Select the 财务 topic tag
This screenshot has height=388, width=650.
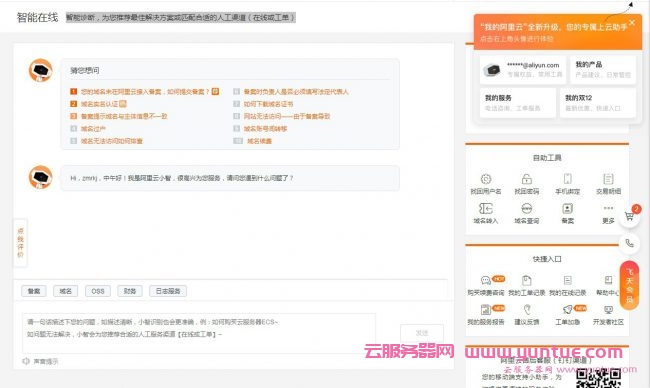(x=130, y=291)
